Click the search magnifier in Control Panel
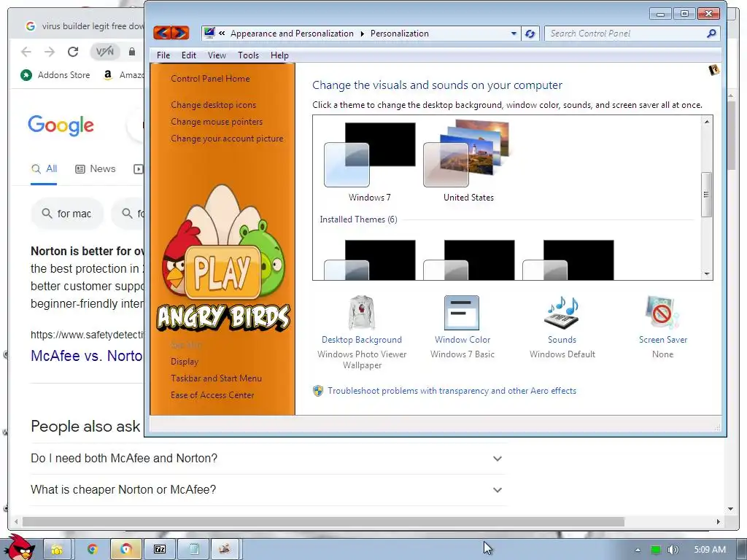This screenshot has width=747, height=560. [711, 34]
